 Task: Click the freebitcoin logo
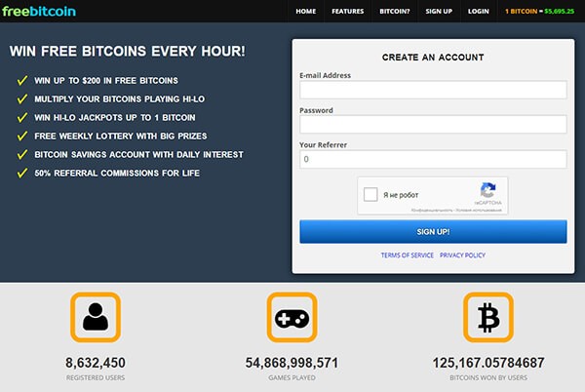tap(39, 11)
